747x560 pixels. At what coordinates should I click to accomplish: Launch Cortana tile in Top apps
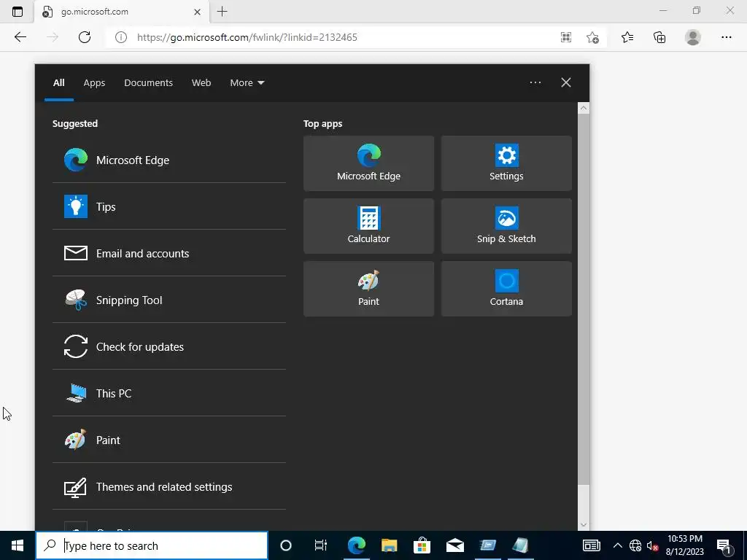506,289
